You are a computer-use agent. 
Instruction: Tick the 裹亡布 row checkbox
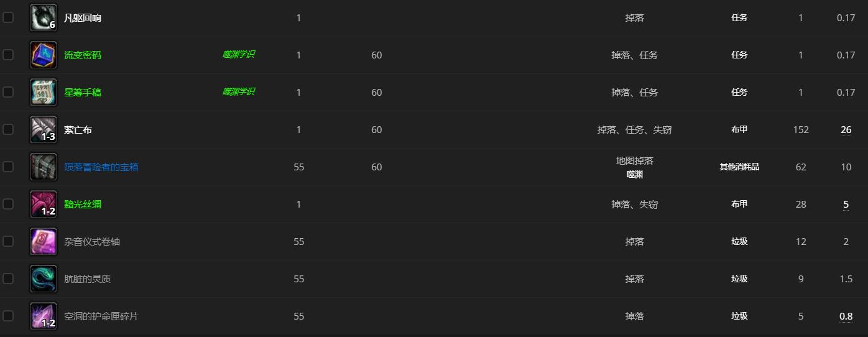8,129
